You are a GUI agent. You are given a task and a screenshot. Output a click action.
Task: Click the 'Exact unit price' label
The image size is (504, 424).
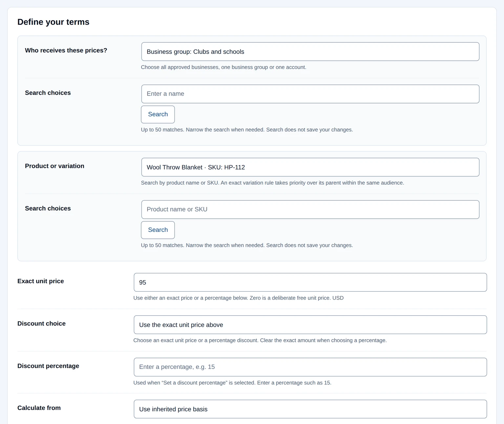(x=41, y=281)
